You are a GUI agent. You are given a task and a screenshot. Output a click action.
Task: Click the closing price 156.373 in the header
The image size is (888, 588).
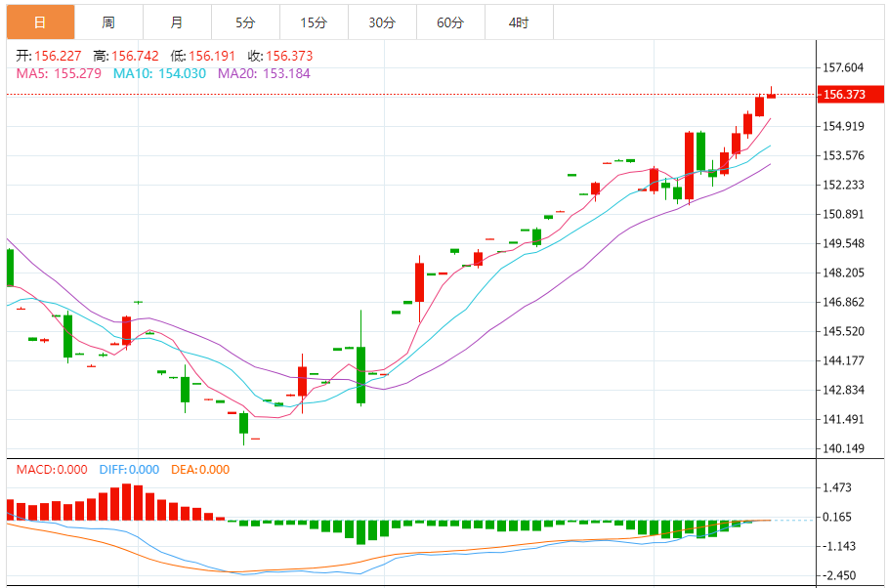pos(289,56)
